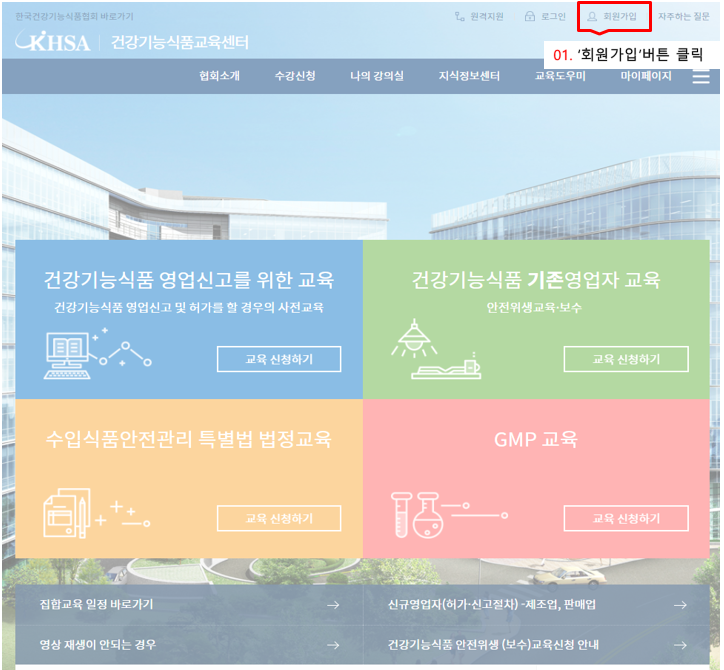Click arrow next to 영상 재생이 안되는 경우
Image resolution: width=724 pixels, height=670 pixels.
(332, 645)
